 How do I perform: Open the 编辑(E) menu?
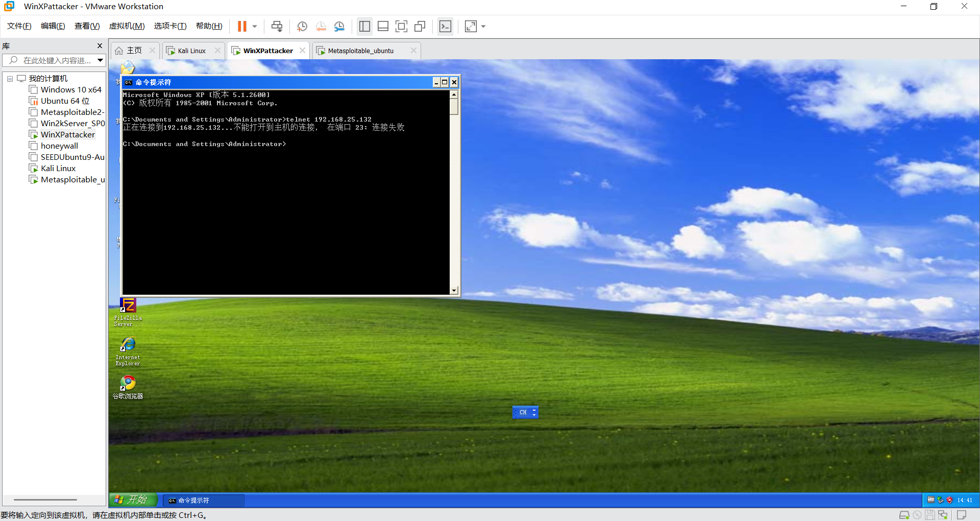coord(53,26)
